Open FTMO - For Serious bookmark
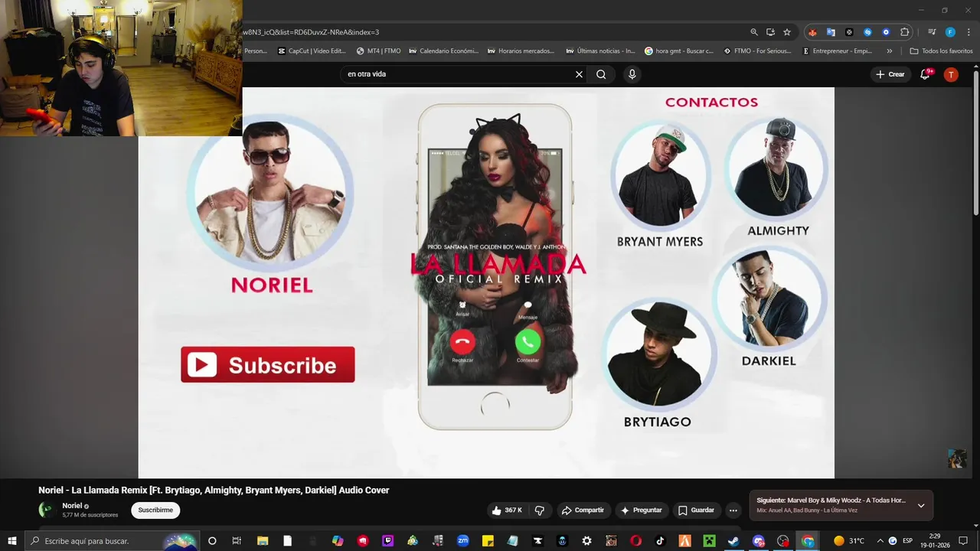 click(756, 51)
